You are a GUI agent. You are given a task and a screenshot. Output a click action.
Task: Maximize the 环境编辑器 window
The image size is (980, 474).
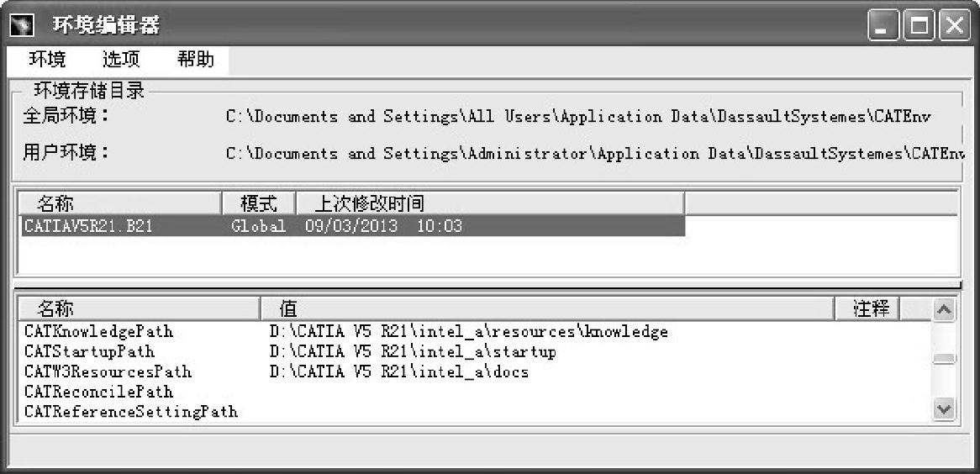tap(919, 26)
